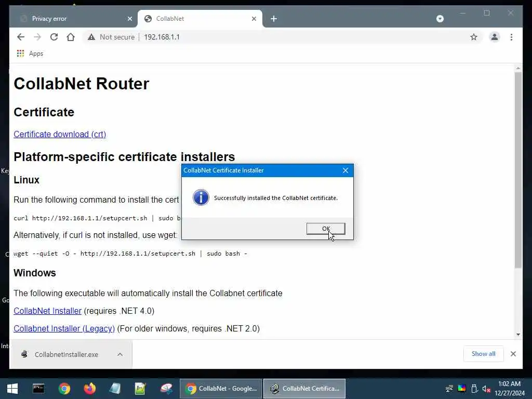Click the wget --quiet setupcert.sh command text
Image resolution: width=532 pixels, height=399 pixels.
point(130,254)
